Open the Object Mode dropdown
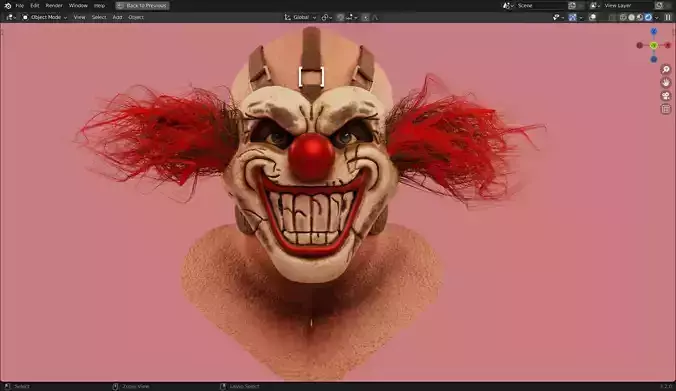The height and width of the screenshot is (391, 676). tap(45, 17)
